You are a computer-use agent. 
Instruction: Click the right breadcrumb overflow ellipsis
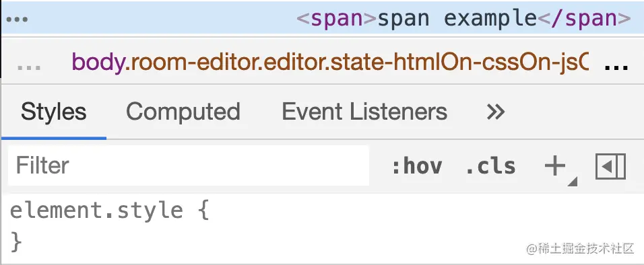point(616,68)
